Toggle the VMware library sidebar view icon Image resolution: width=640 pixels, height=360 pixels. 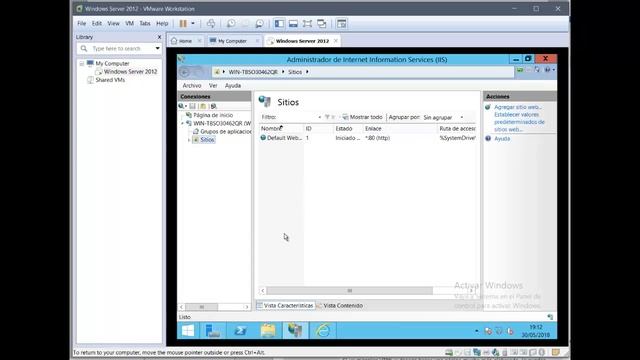point(279,24)
